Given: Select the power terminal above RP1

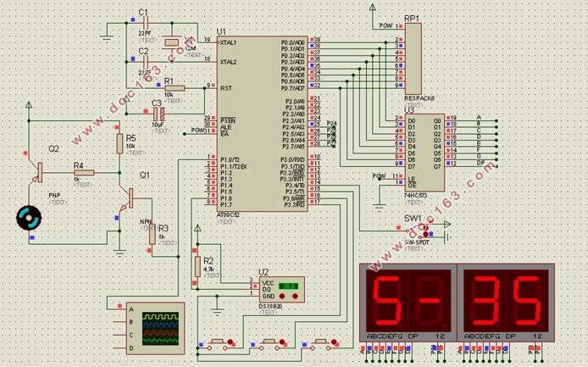Looking at the screenshot, I should (x=373, y=8).
